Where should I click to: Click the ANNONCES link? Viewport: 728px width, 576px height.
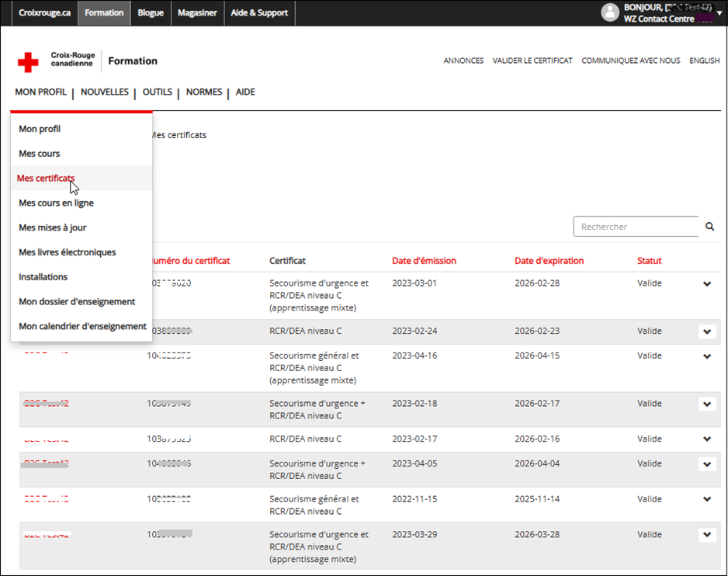pyautogui.click(x=463, y=61)
